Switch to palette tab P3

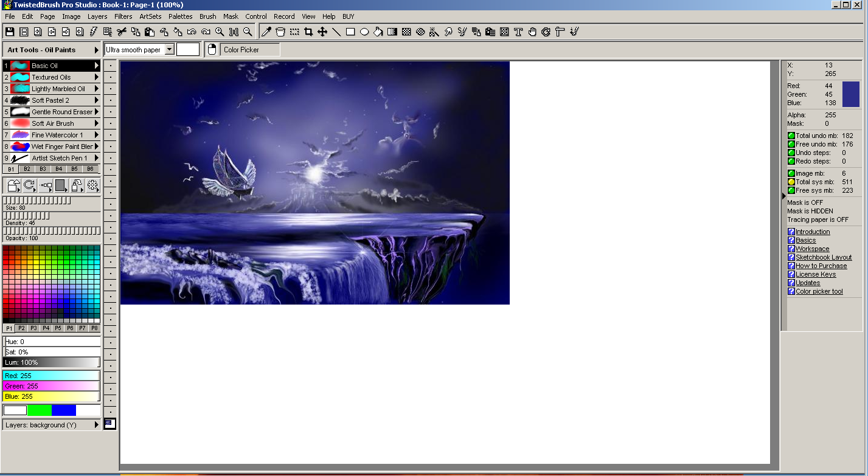[33, 328]
